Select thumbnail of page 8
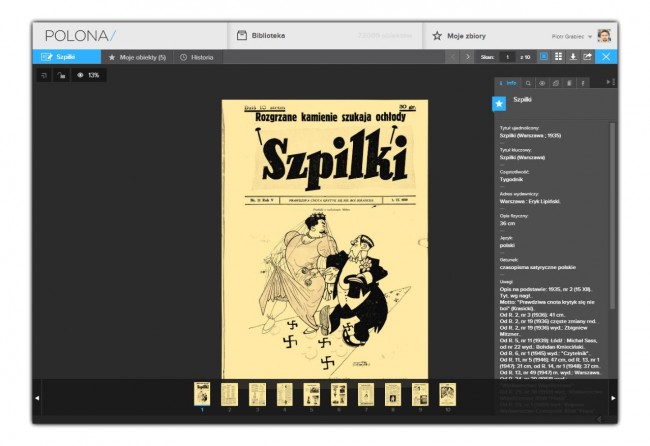 point(393,394)
